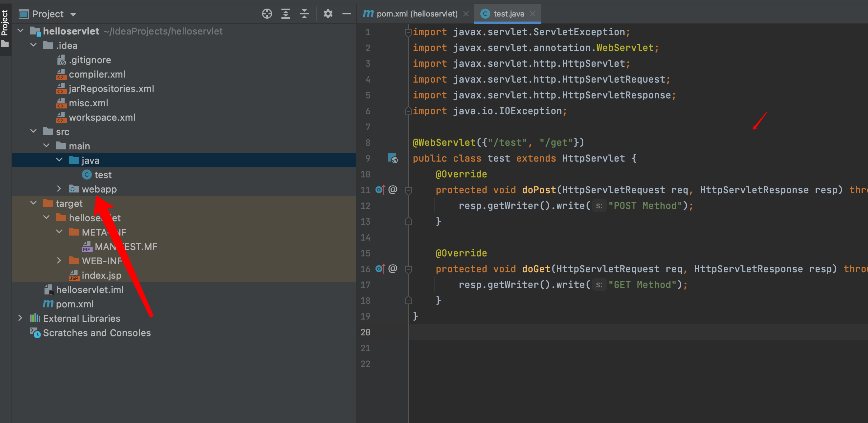Viewport: 868px width, 423px height.
Task: Click the overriding method marker beside doGet
Action: pyautogui.click(x=380, y=269)
